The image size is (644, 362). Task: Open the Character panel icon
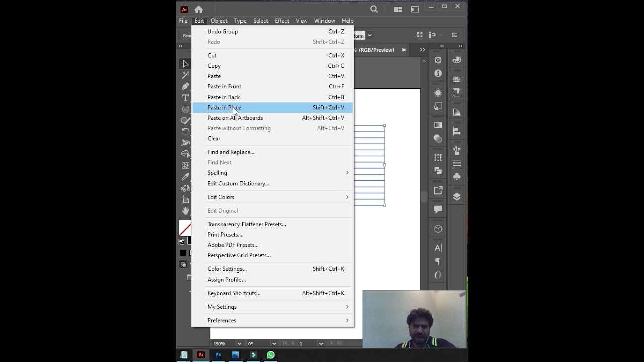point(438,248)
